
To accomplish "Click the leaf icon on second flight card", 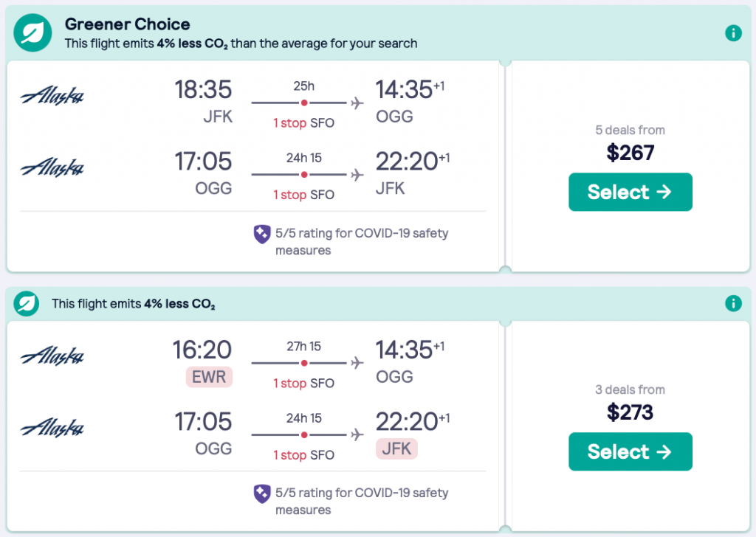I will [27, 303].
